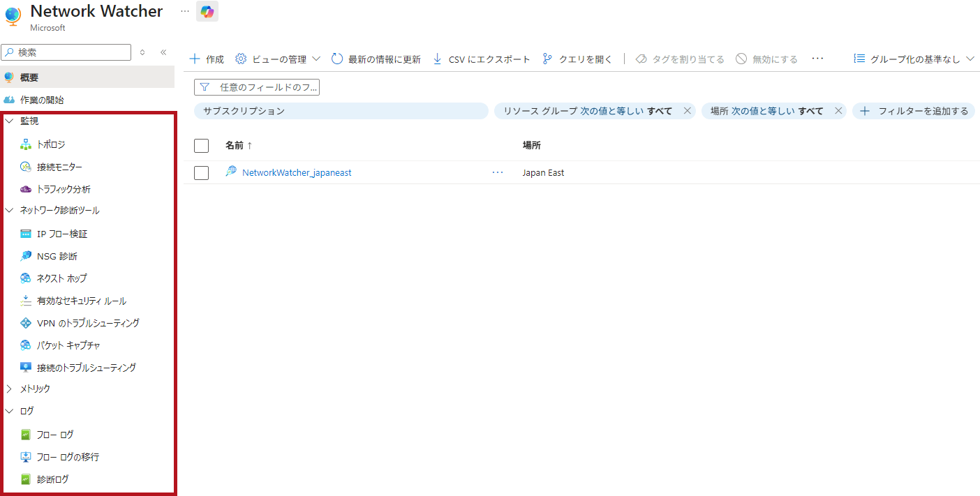Viewport: 980px width, 496px height.
Task: Sort by the 場所 column header
Action: tap(532, 145)
